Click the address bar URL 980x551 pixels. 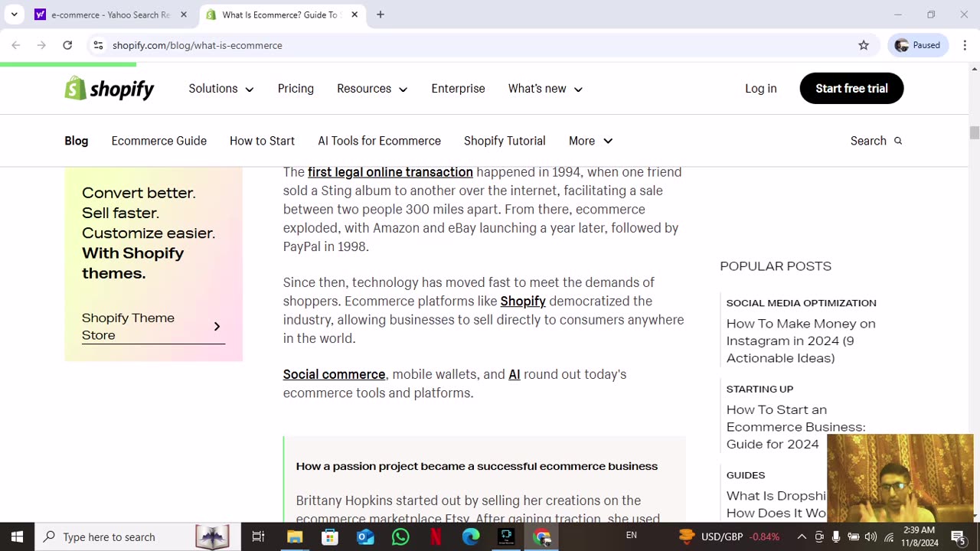[198, 45]
